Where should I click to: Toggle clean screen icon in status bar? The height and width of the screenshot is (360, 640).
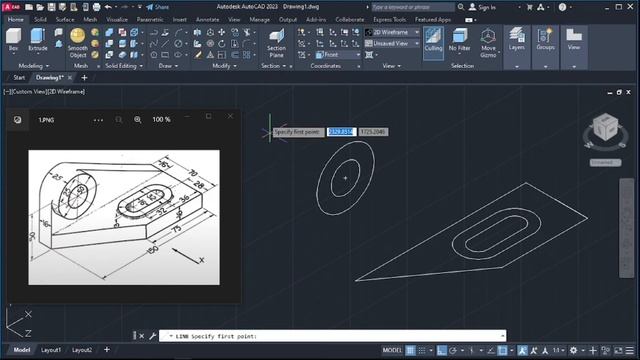619,350
